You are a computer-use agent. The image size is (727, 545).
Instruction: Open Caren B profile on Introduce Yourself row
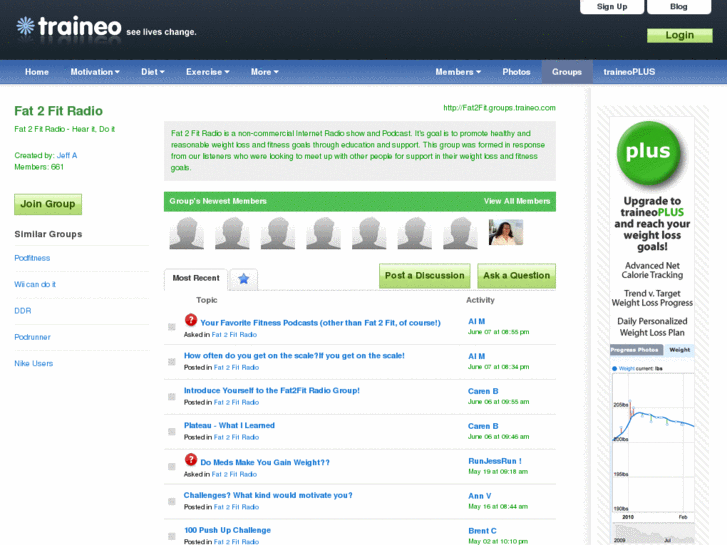pyautogui.click(x=483, y=391)
